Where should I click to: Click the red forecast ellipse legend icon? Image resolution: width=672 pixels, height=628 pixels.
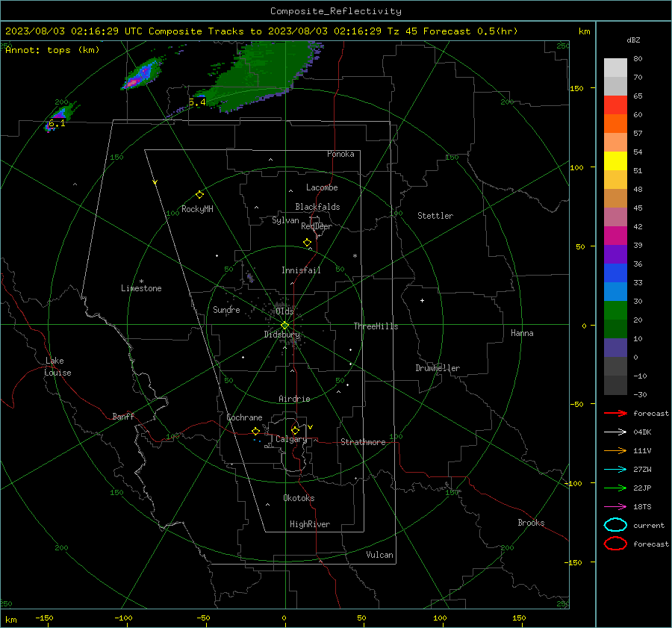[615, 544]
